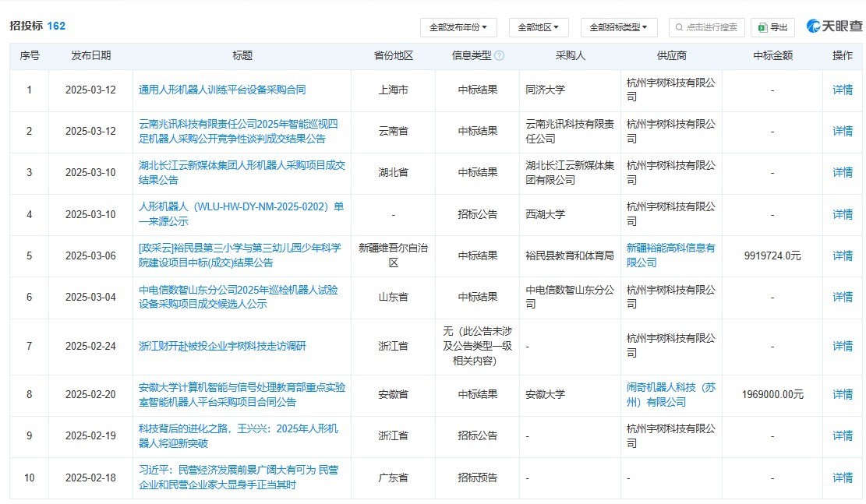Image resolution: width=866 pixels, height=504 pixels.
Task: Click the 中标金额 column header
Action: click(772, 56)
